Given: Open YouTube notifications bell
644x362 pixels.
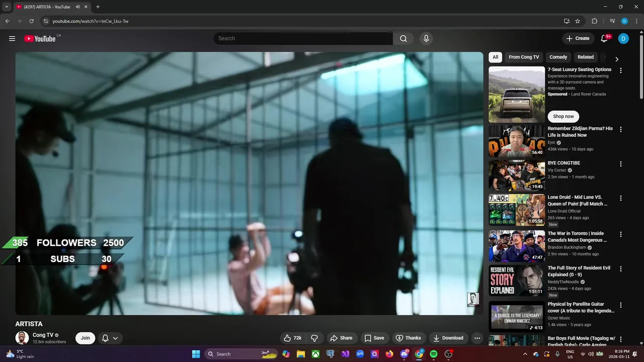Looking at the screenshot, I should coord(604,38).
